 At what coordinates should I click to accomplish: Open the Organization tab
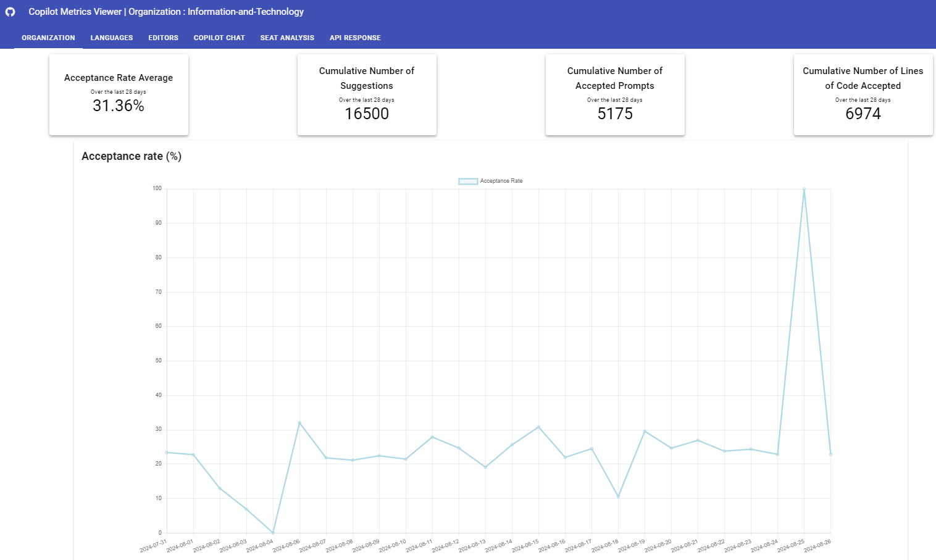click(48, 38)
